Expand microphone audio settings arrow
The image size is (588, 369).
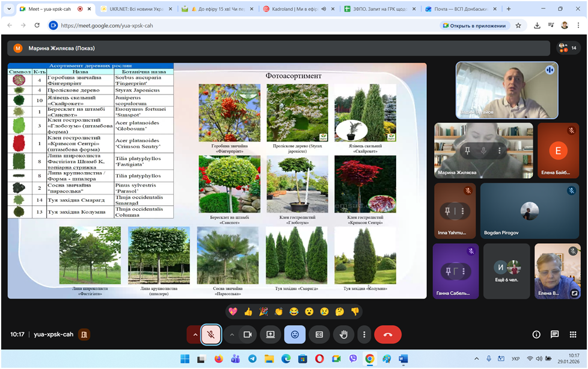[x=195, y=334]
